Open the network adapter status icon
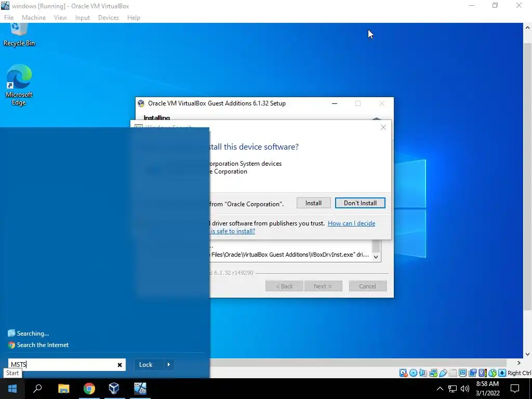This screenshot has height=399, width=532. pyautogui.click(x=433, y=373)
